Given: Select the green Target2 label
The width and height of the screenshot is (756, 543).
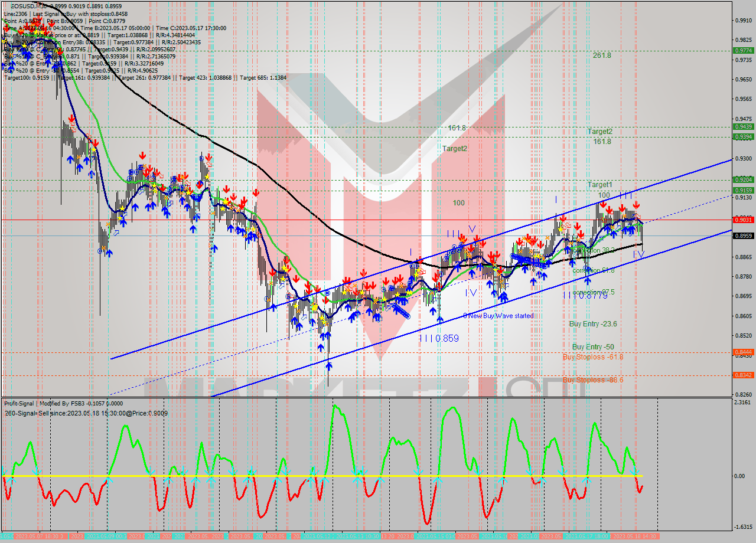Looking at the screenshot, I should (x=599, y=131).
